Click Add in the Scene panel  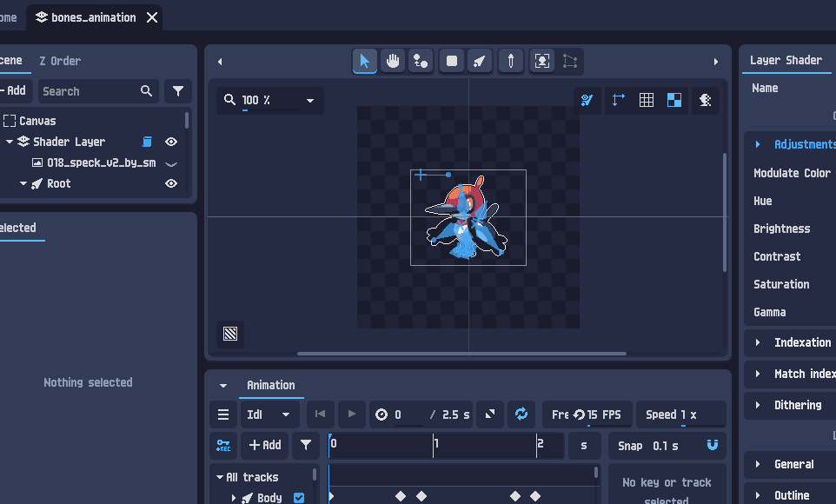pos(15,90)
